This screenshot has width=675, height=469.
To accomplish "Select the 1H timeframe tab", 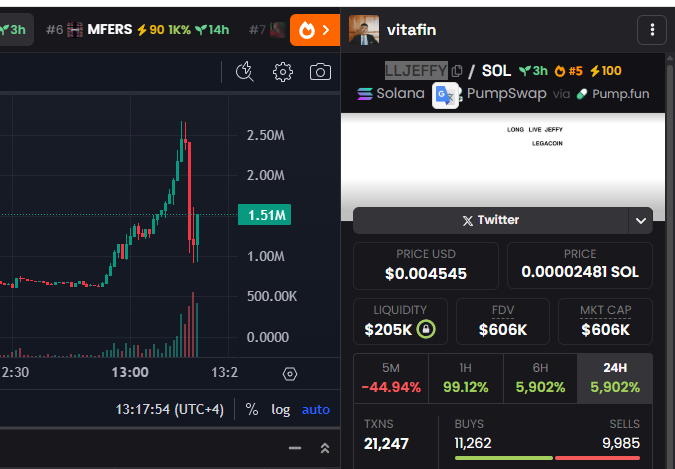I will [465, 378].
